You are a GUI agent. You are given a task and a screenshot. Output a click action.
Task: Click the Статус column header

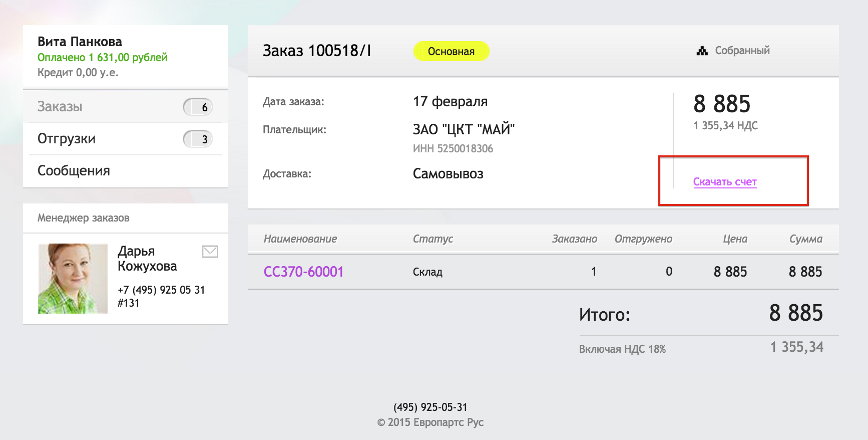[x=432, y=239]
